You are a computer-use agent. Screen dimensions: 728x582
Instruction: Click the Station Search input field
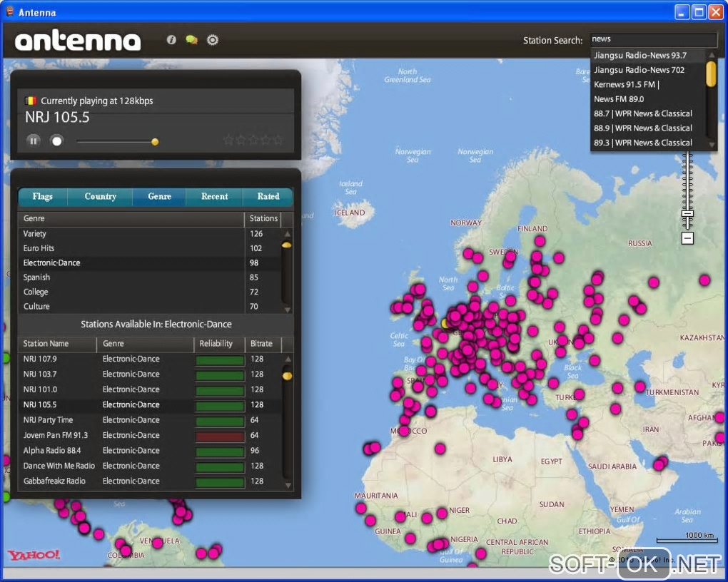652,40
